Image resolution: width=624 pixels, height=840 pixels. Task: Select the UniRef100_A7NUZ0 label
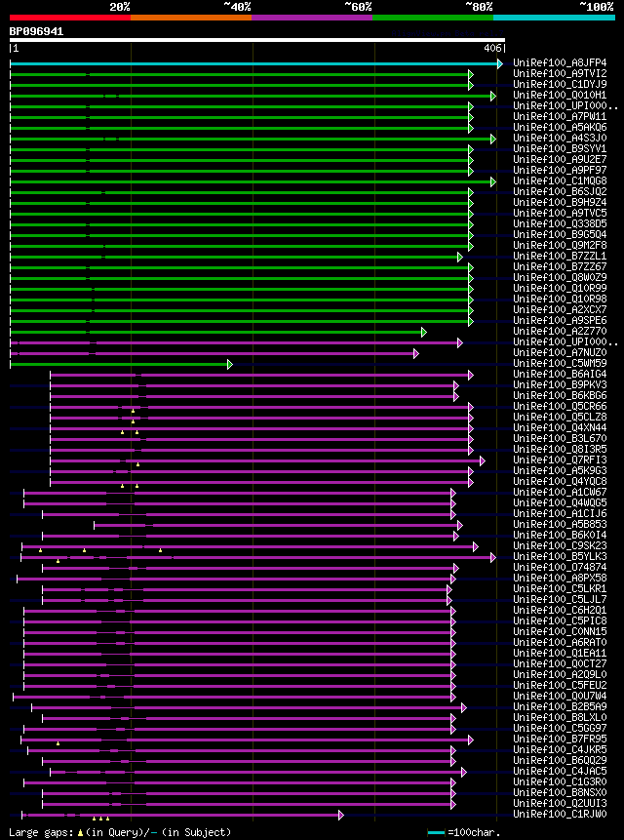(560, 352)
